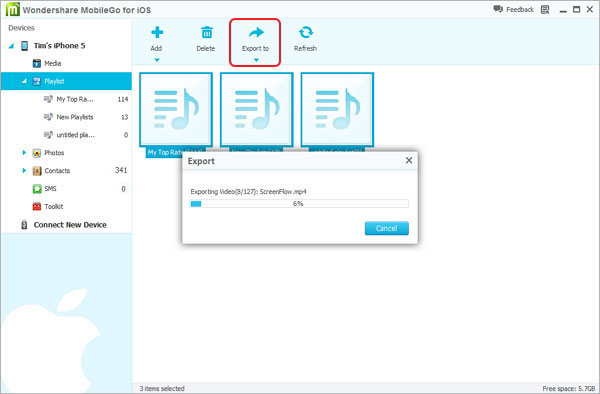Click the Playlist icon in sidebar
The height and width of the screenshot is (394, 600).
(37, 81)
